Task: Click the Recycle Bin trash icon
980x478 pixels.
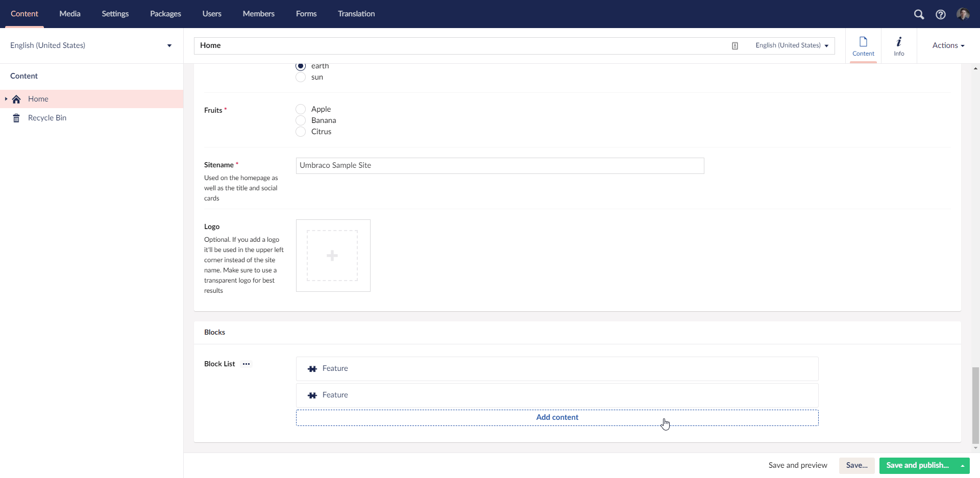Action: [x=16, y=118]
